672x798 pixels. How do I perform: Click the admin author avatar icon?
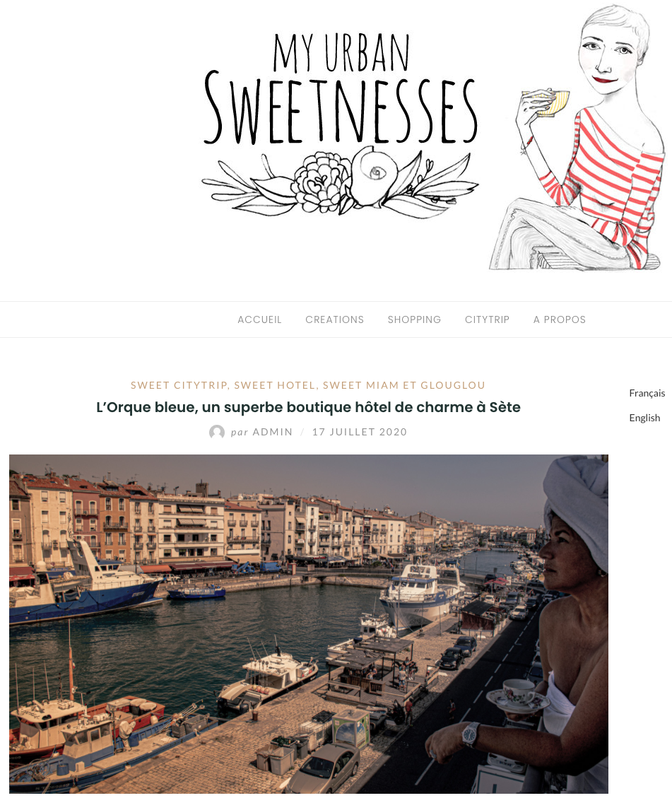(x=217, y=432)
